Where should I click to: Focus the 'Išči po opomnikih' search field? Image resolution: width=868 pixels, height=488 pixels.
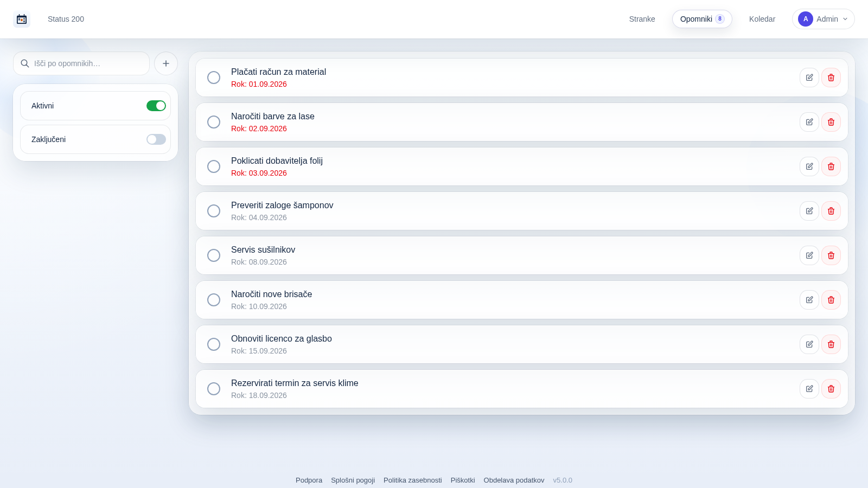coord(81,63)
